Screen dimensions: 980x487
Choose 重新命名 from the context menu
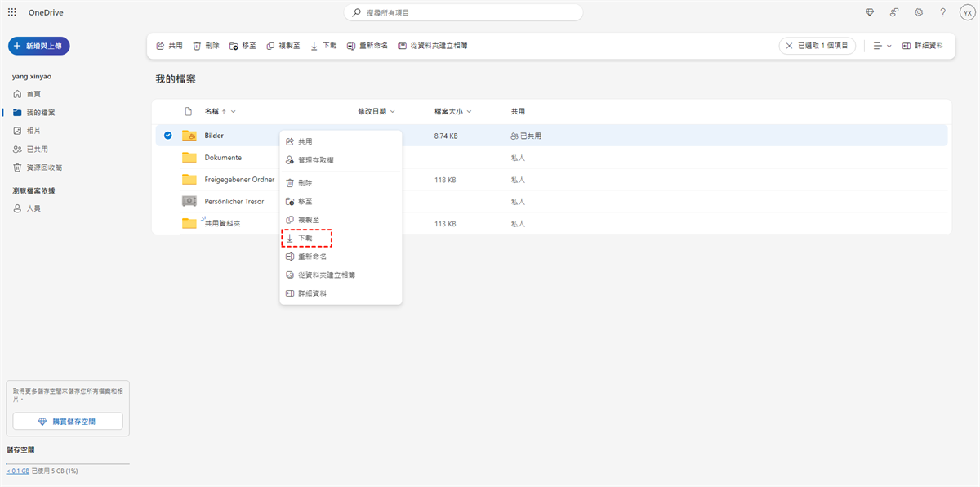pyautogui.click(x=312, y=257)
